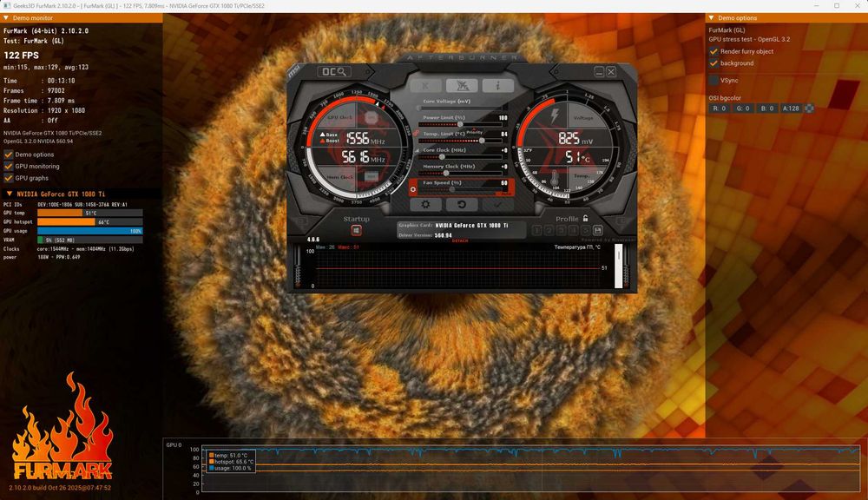Click the graph scrollbar in Afterburner monitor
Screen dimensions: 868x500
click(x=618, y=266)
